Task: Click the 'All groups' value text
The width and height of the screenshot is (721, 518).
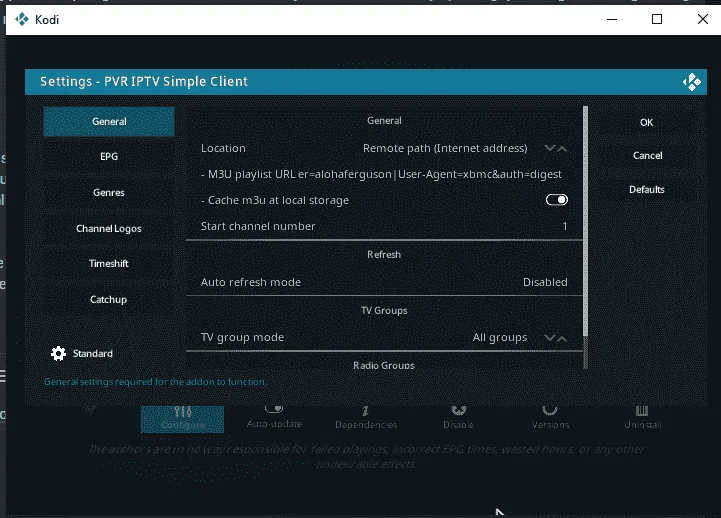Action: coord(500,337)
